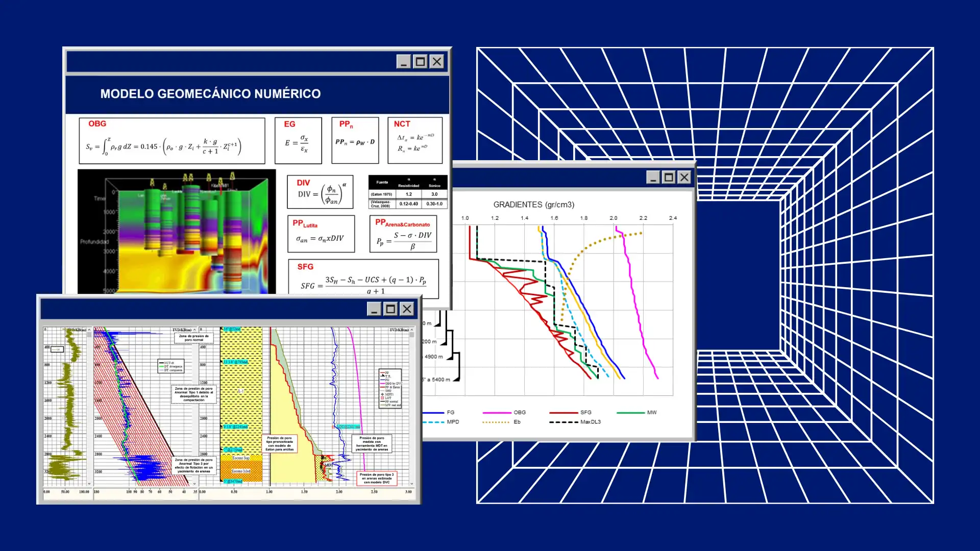The width and height of the screenshot is (980, 551).
Task: Close the Gradientes chart window
Action: click(684, 177)
